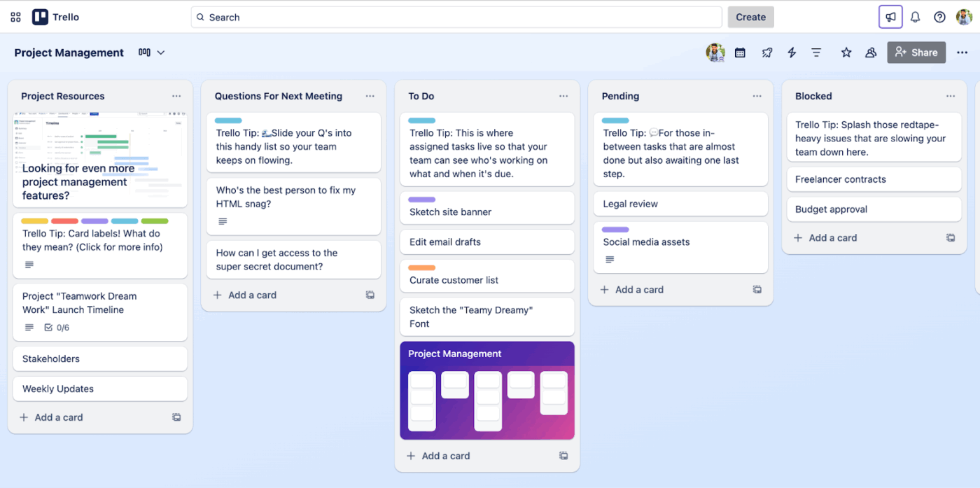Click inside the Search field
Viewport: 980px width, 488px height.
pyautogui.click(x=455, y=16)
